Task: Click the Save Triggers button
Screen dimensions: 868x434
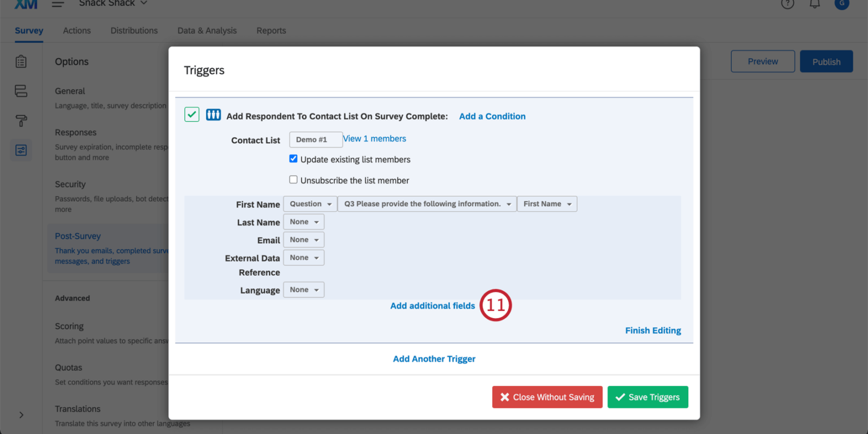Action: click(x=648, y=397)
